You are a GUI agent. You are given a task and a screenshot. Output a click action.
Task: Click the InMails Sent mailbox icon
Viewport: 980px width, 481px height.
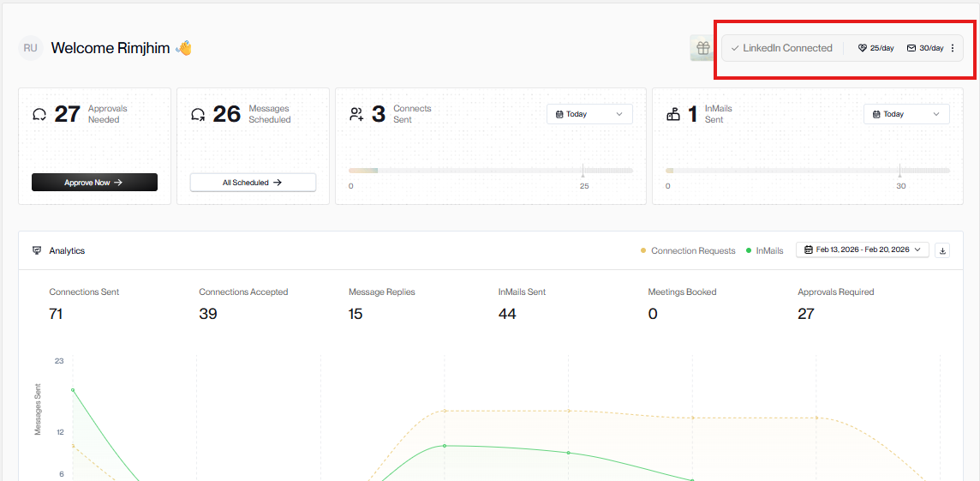(x=673, y=114)
